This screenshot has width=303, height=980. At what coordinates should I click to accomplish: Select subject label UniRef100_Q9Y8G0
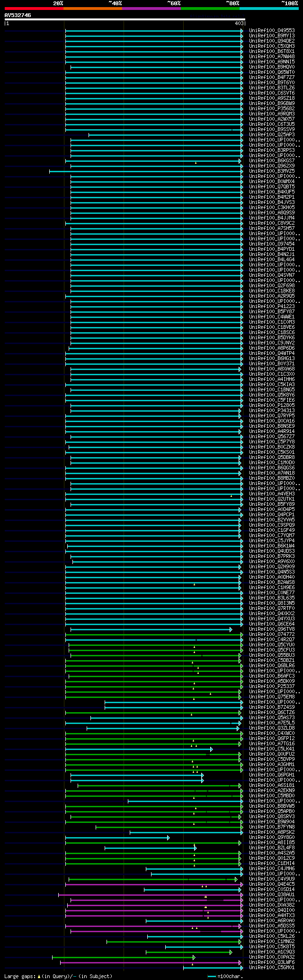pos(272,837)
